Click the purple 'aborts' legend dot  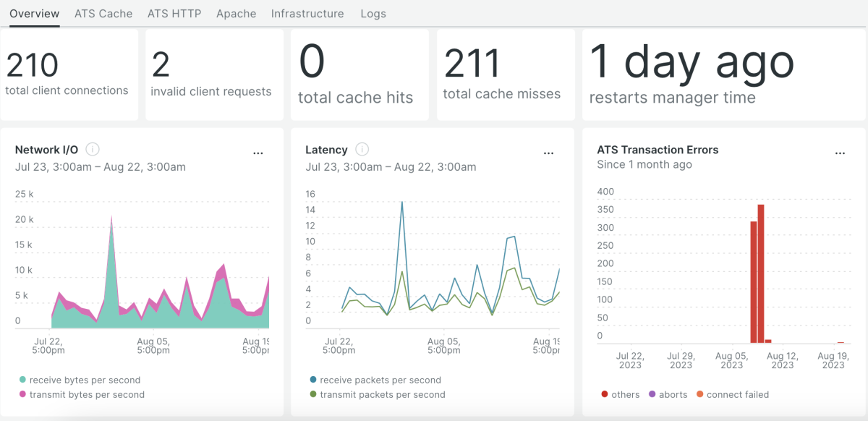click(x=652, y=395)
